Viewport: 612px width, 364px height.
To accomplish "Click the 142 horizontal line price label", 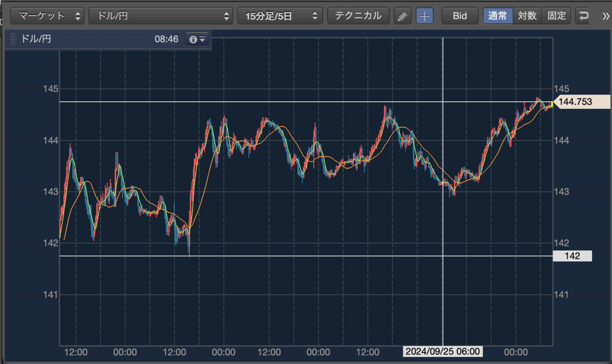I will point(572,256).
